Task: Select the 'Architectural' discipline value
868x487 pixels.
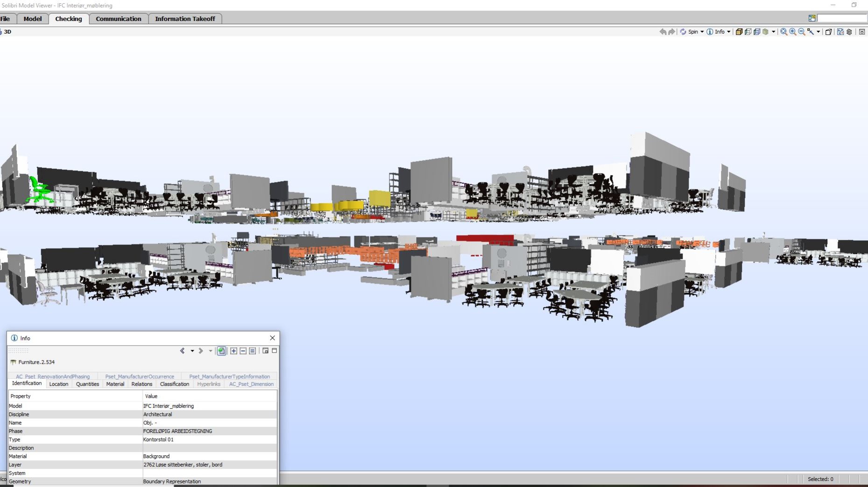Action: [157, 414]
